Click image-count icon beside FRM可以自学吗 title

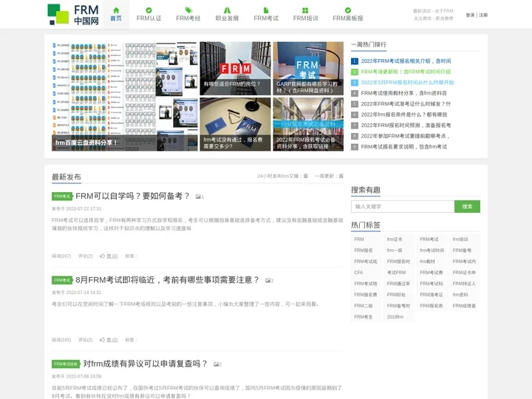click(x=199, y=197)
